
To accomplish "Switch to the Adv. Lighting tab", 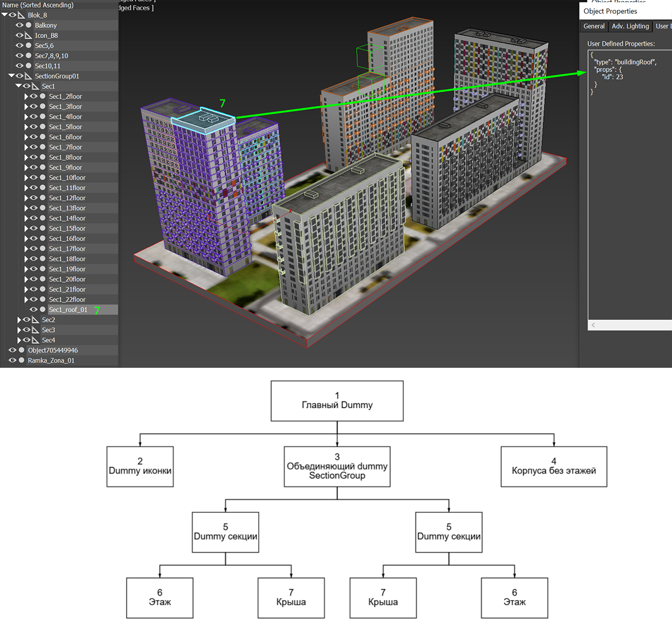I will [630, 26].
